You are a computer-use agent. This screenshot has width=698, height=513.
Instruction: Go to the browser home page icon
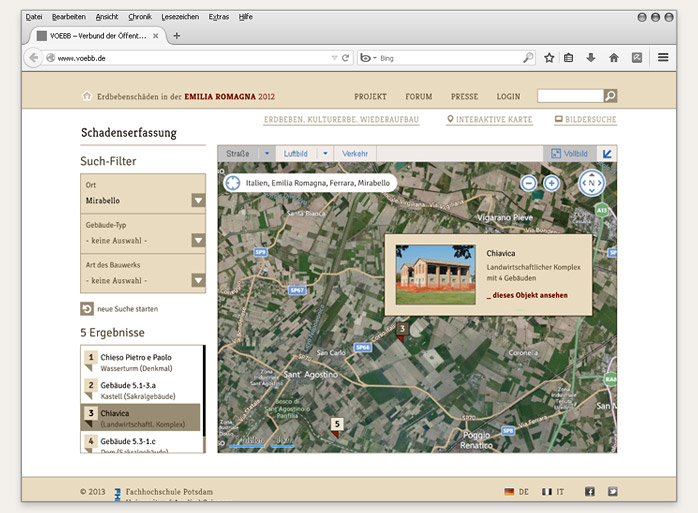[x=613, y=58]
